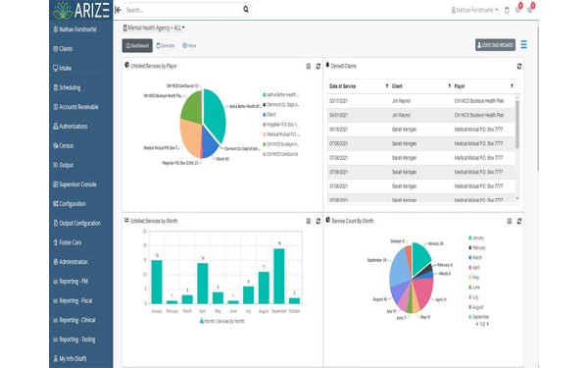588x368 pixels.
Task: Expand the Mental Health Agency dropdown
Action: [x=154, y=27]
